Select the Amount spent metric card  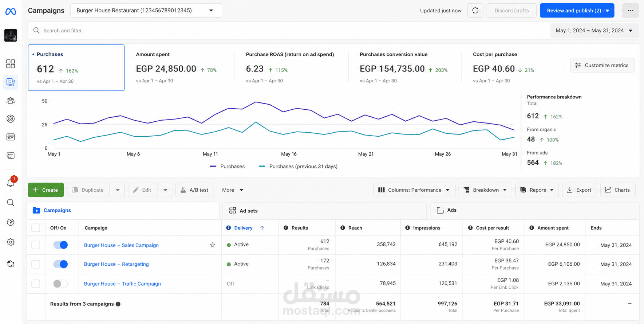tap(181, 67)
